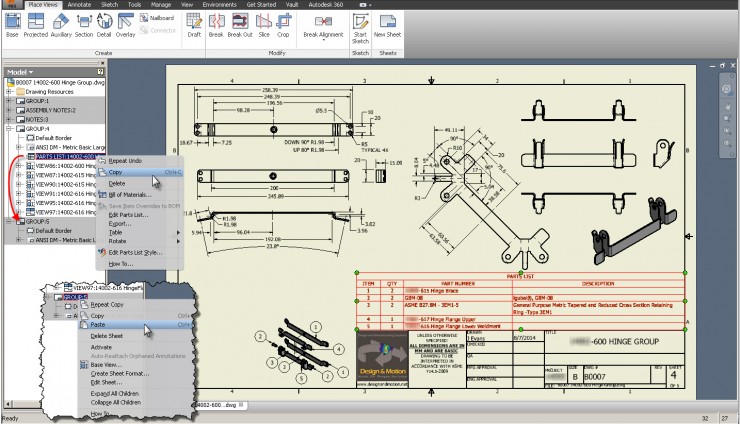Select the NOTES:3 sheet in browser
Screen dimensions: 740x424
click(x=38, y=119)
